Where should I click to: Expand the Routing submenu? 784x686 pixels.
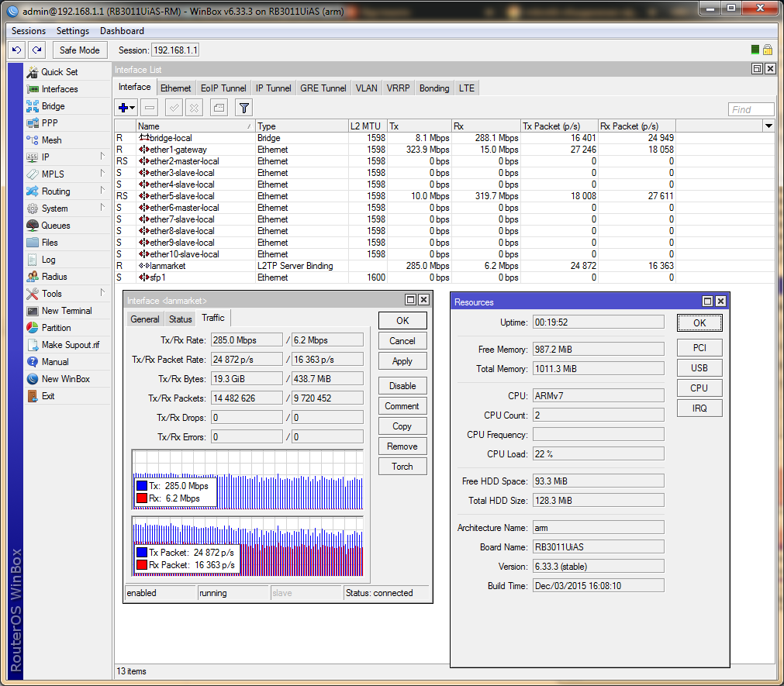point(102,191)
